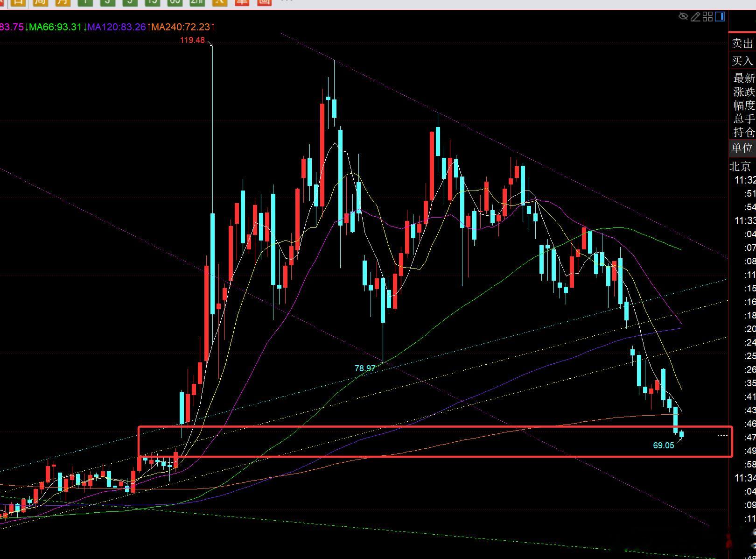
Task: Select the 15-minute period button
Action: coord(152,2)
